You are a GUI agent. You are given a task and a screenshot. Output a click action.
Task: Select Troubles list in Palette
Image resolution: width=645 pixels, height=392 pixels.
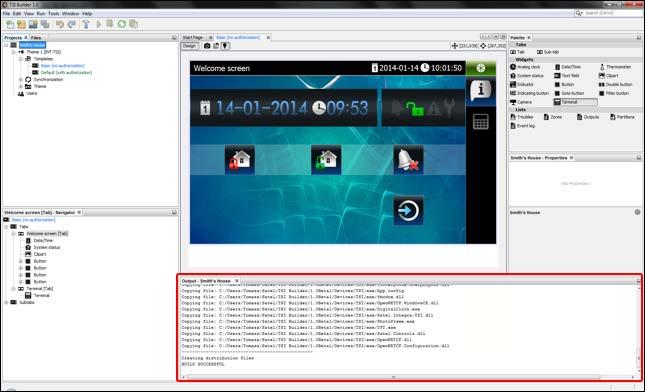tap(522, 117)
